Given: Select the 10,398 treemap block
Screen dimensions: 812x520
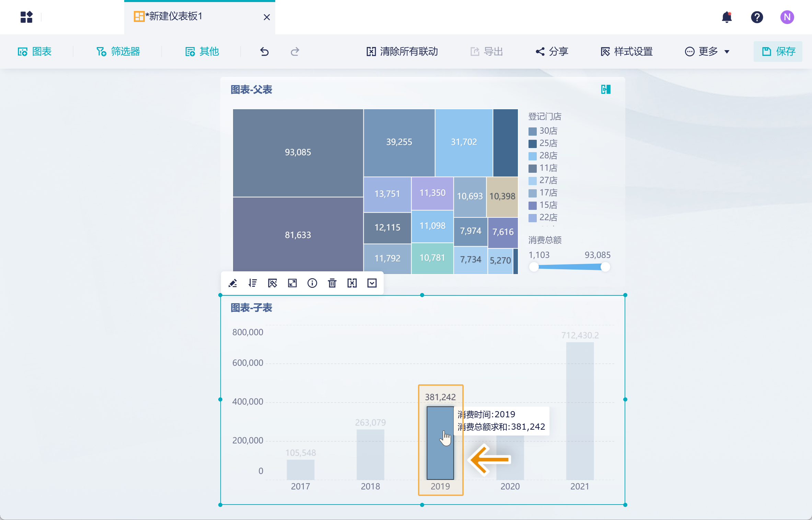Looking at the screenshot, I should point(502,197).
